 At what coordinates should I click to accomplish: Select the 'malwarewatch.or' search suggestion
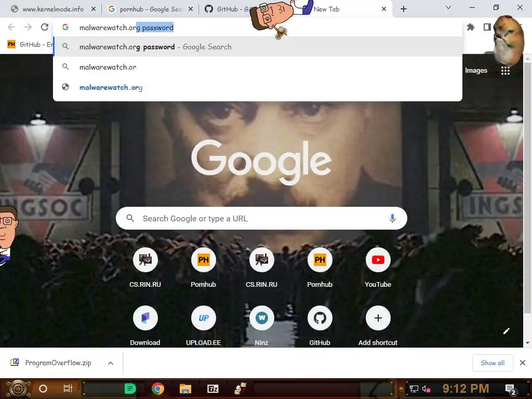258,67
